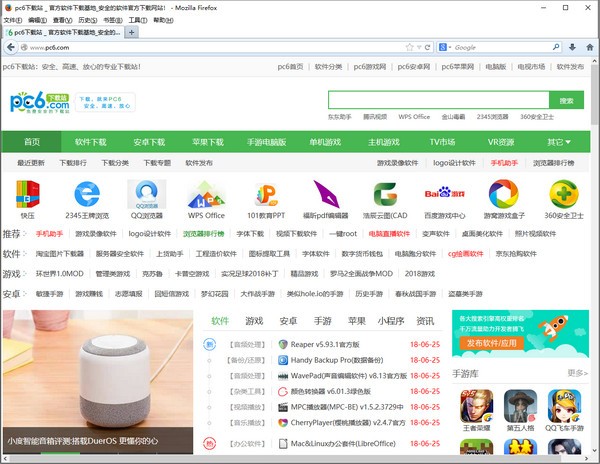Click the 百度游戏中心 icon
Screen dimensions: 600x464
[445, 194]
